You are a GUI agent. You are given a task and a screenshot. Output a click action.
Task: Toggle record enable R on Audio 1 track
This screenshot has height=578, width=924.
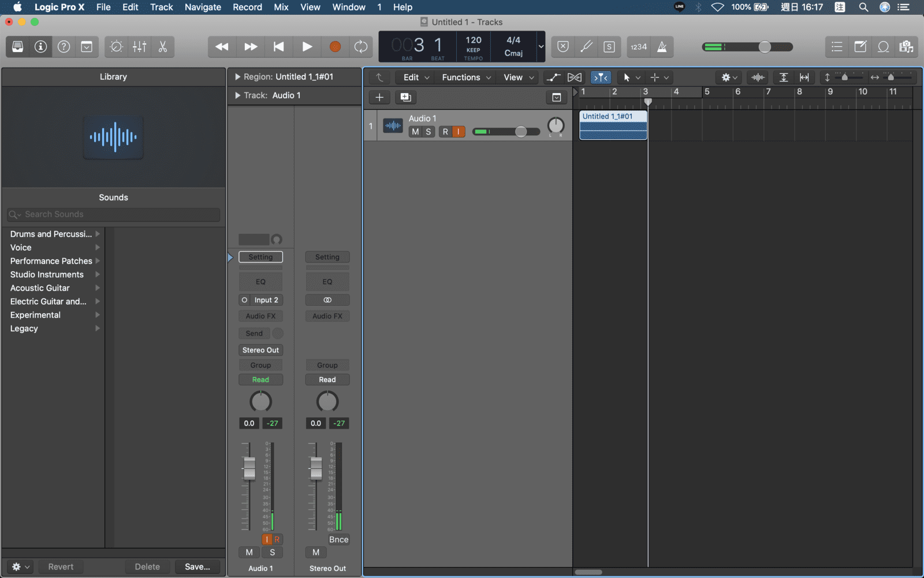tap(445, 132)
